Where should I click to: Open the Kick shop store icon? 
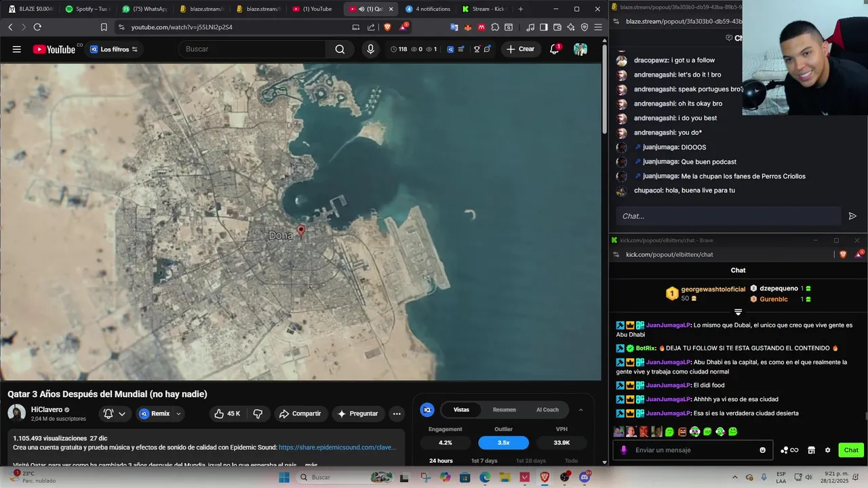tap(811, 450)
